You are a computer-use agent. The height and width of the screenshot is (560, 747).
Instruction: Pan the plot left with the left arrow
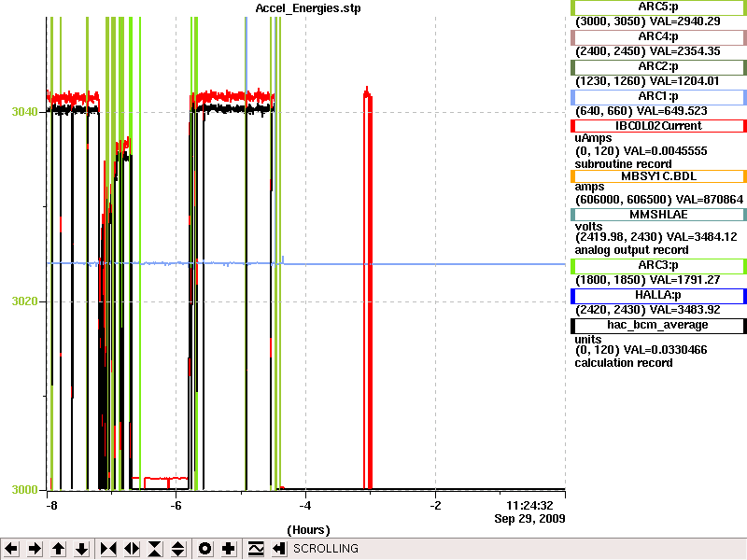[x=11, y=549]
